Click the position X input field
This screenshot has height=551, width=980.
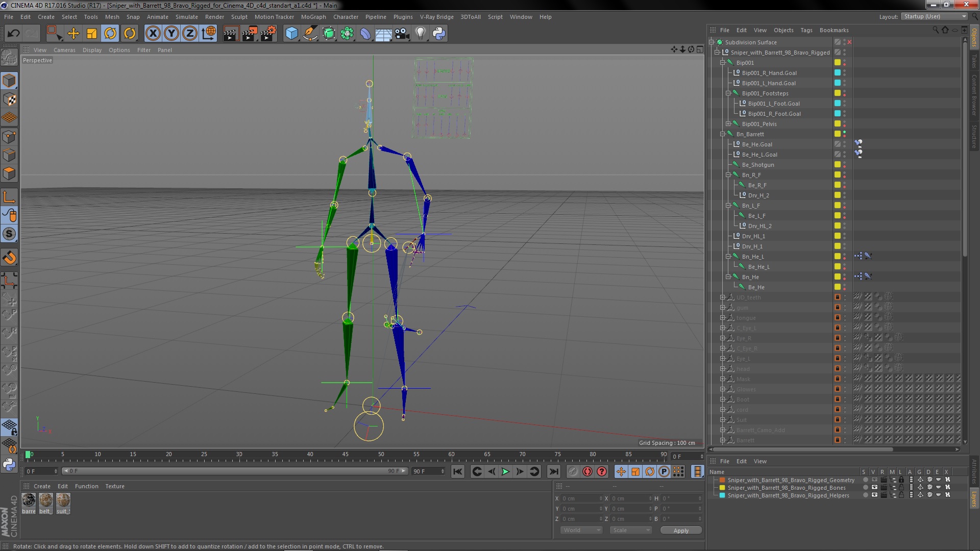pos(581,498)
